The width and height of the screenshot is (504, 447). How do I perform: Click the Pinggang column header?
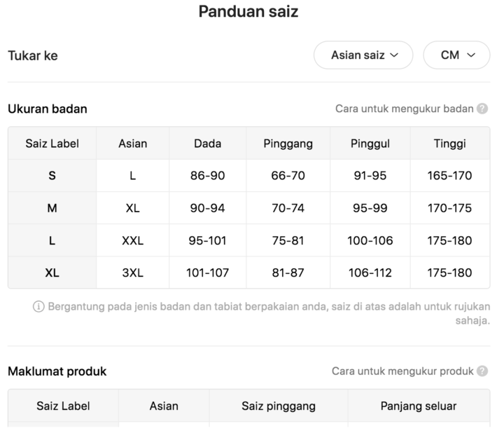click(288, 144)
